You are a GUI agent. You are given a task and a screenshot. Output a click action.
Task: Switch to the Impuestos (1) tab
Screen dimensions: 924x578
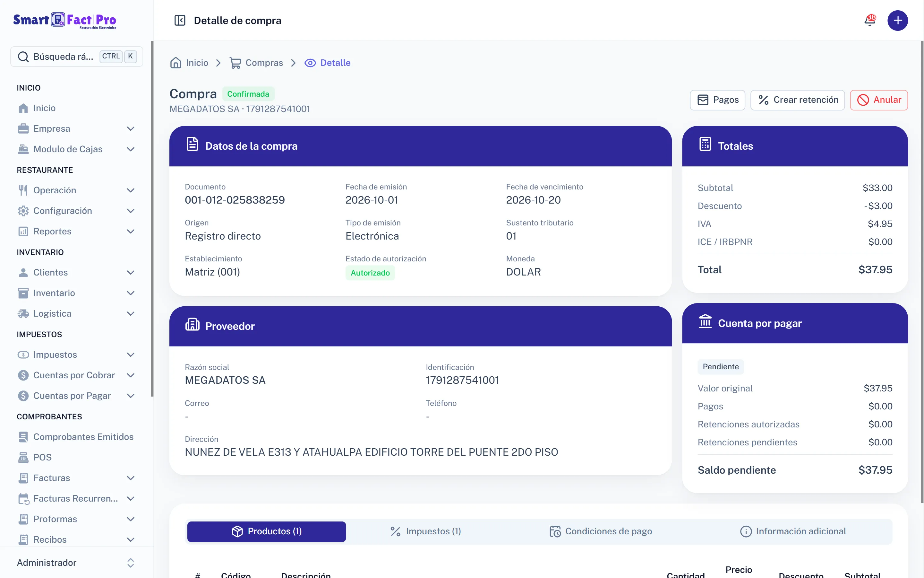point(425,531)
